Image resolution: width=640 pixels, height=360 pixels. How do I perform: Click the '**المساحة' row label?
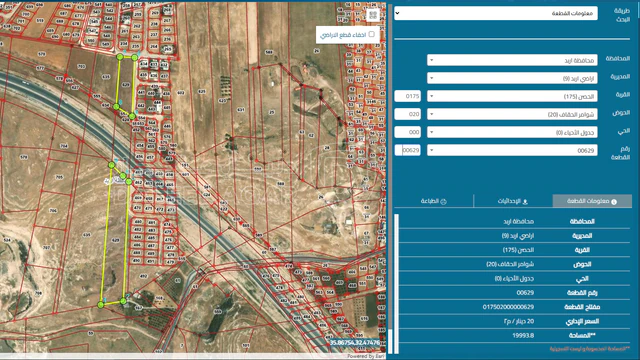click(582, 336)
